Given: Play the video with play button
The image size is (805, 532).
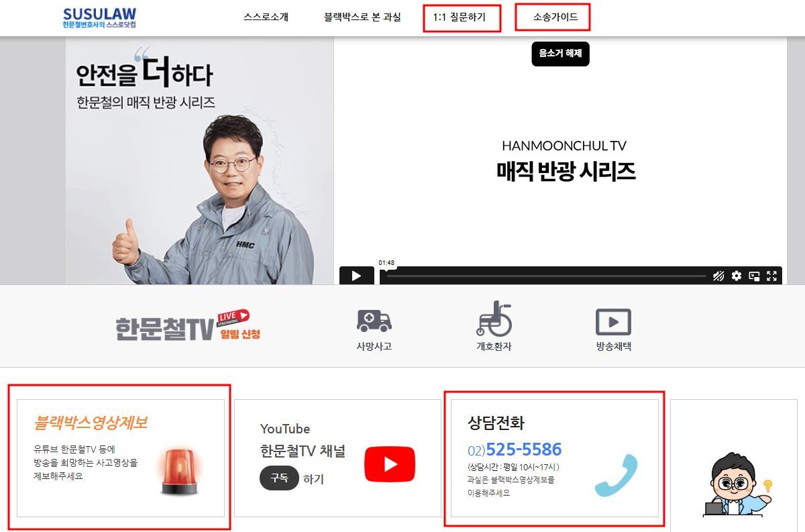Looking at the screenshot, I should pyautogui.click(x=356, y=276).
